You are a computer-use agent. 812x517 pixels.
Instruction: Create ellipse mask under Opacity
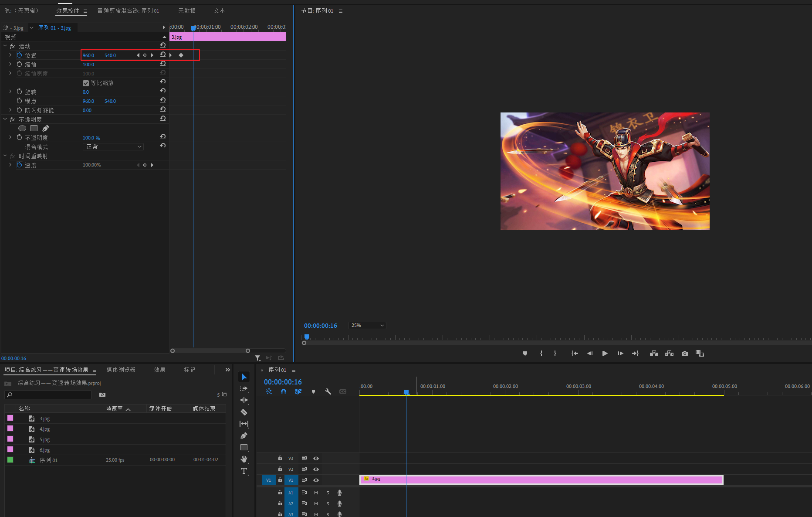22,128
